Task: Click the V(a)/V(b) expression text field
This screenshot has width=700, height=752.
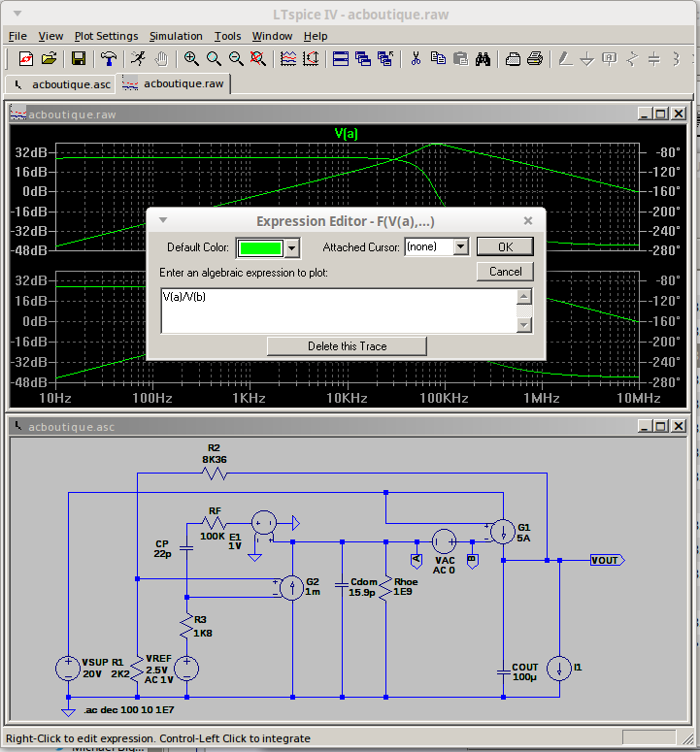Action: tap(339, 311)
